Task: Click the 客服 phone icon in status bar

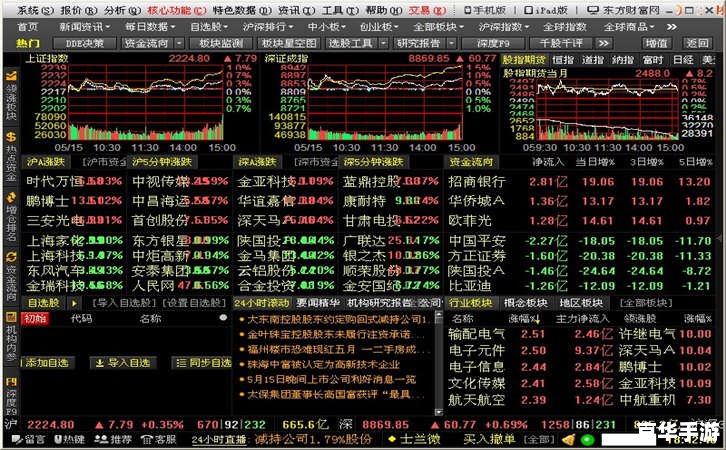Action: [x=146, y=439]
